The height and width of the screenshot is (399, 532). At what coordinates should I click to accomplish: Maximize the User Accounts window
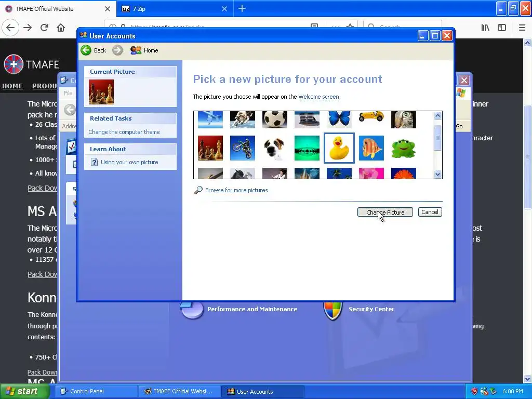435,36
